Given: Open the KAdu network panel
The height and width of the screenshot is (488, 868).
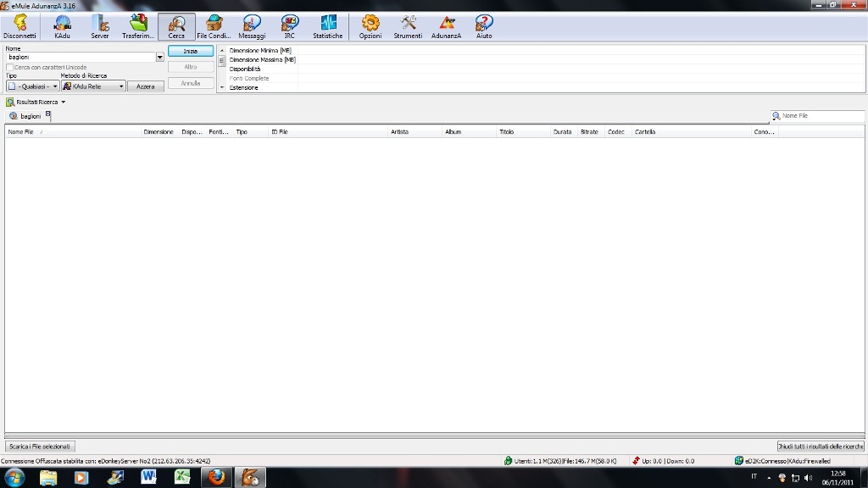Looking at the screenshot, I should pyautogui.click(x=62, y=27).
